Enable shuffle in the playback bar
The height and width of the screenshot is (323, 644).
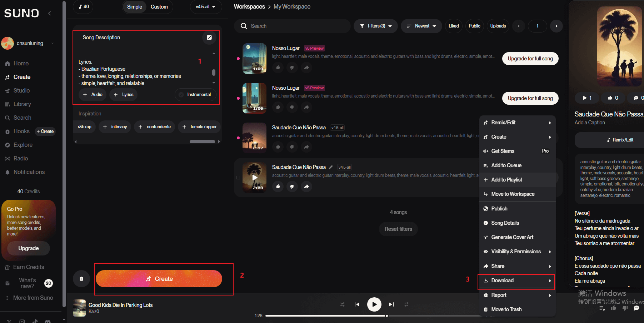pos(342,304)
